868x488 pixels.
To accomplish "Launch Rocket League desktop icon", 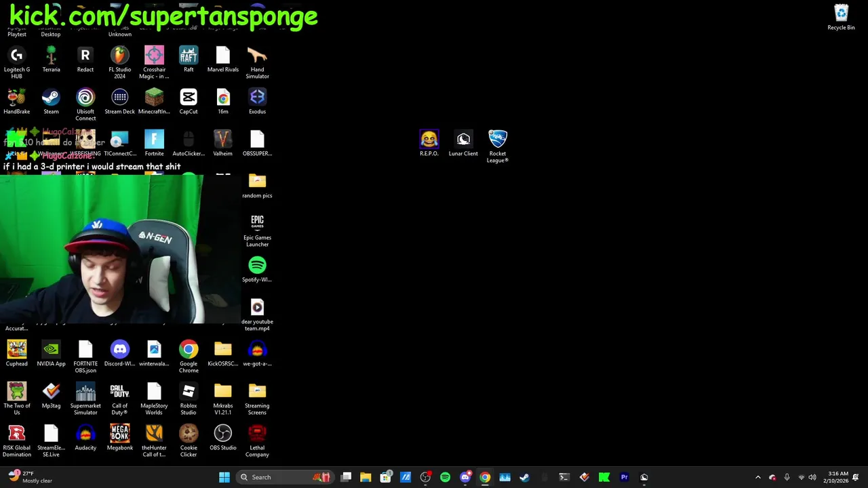I will [498, 147].
